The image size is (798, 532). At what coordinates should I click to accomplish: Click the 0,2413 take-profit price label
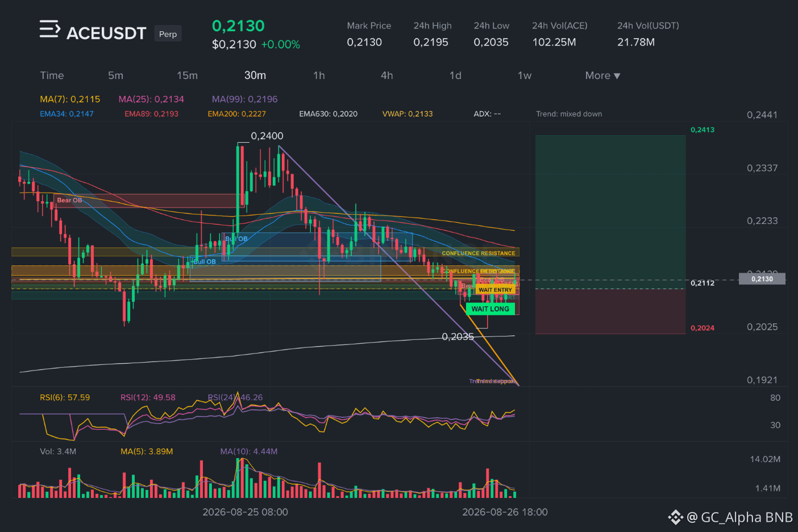[x=703, y=130]
